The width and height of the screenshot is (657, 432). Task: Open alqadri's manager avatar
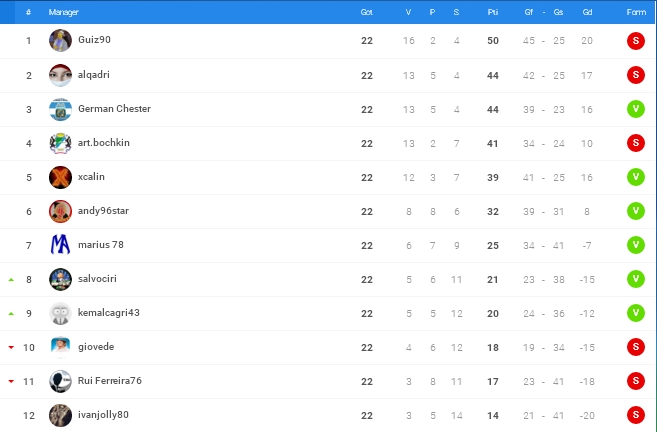(x=60, y=75)
